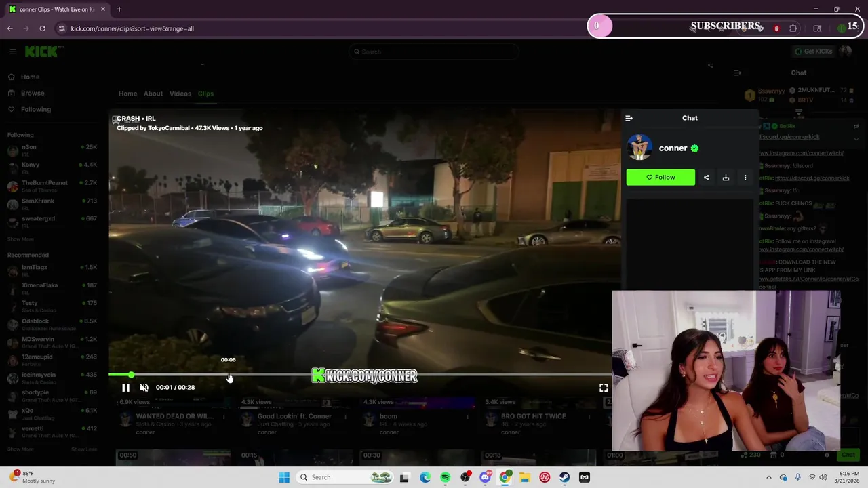Open clip options three-dot menu
The height and width of the screenshot is (488, 868).
pos(745,178)
